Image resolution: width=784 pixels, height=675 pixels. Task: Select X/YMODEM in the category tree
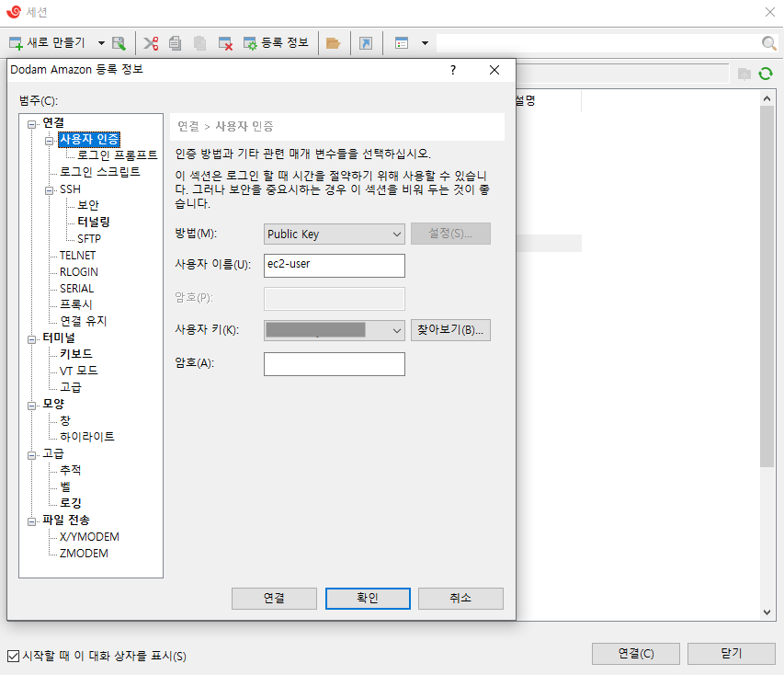pyautogui.click(x=89, y=536)
